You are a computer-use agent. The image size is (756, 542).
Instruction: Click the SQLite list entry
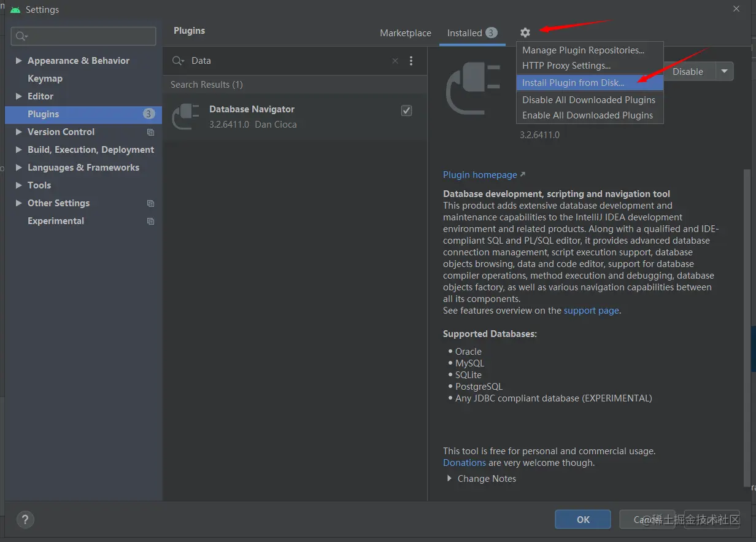point(468,375)
